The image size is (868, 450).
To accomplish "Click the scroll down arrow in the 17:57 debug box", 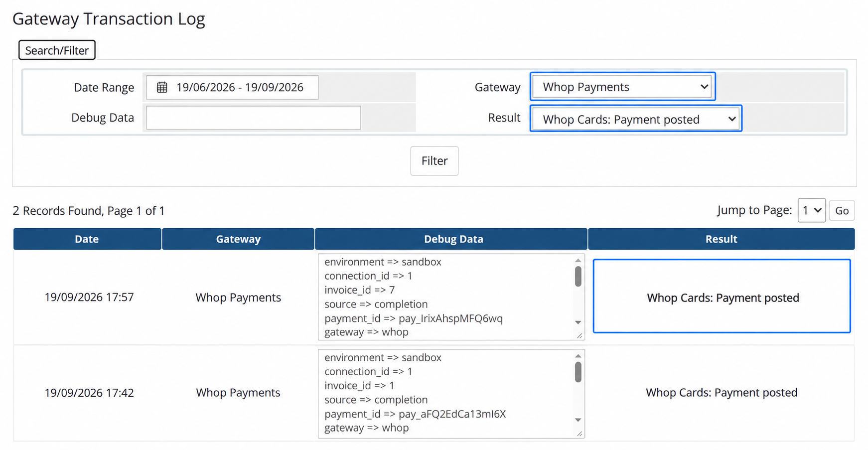I will (578, 322).
